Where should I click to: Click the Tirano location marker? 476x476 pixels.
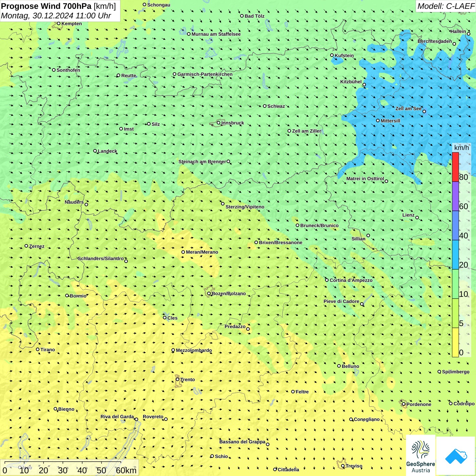click(x=38, y=349)
